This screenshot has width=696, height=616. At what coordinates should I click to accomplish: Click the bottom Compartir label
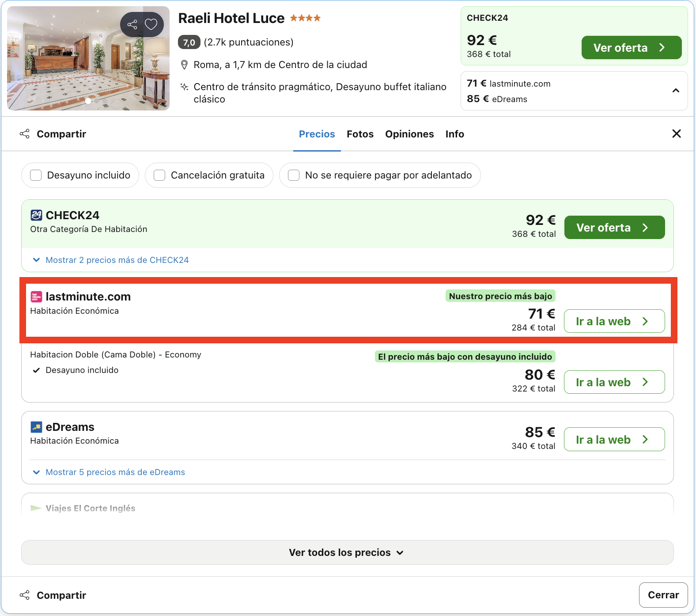click(61, 595)
